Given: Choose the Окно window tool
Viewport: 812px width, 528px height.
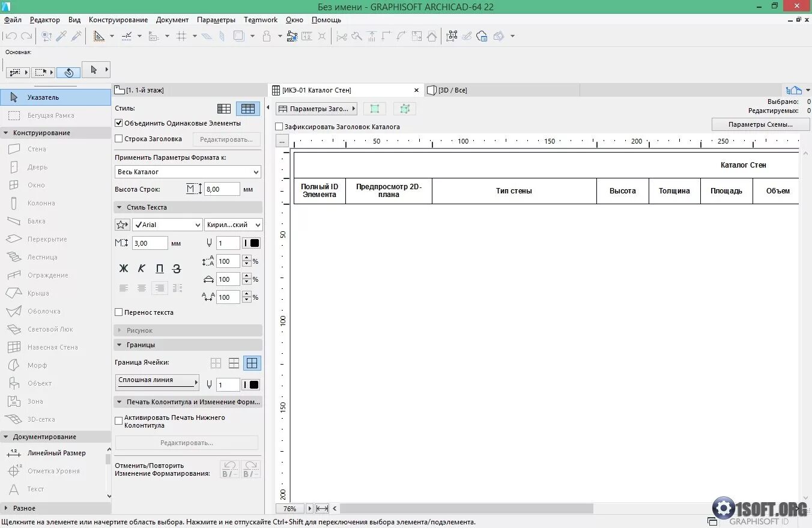Looking at the screenshot, I should pyautogui.click(x=55, y=185).
